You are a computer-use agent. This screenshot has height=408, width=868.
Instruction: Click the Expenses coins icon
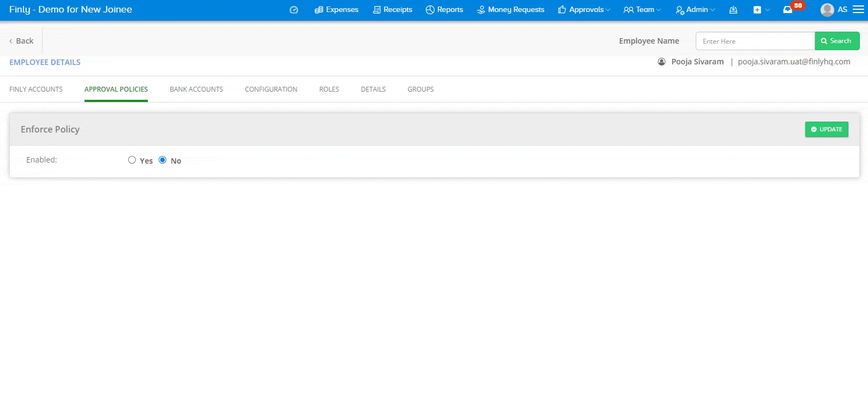319,10
